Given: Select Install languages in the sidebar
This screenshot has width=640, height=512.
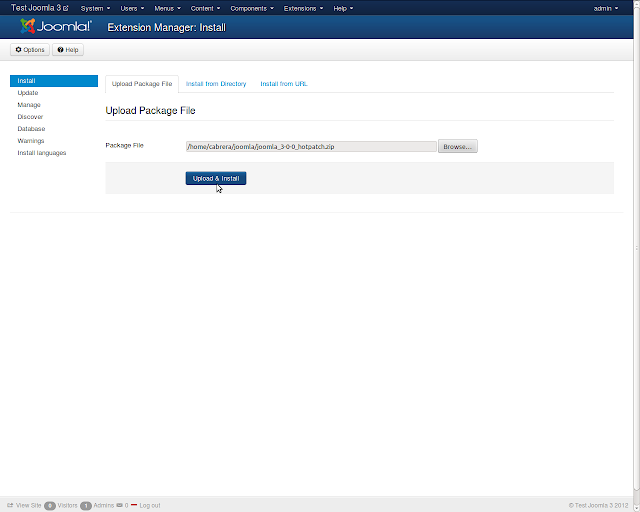Looking at the screenshot, I should tap(42, 153).
